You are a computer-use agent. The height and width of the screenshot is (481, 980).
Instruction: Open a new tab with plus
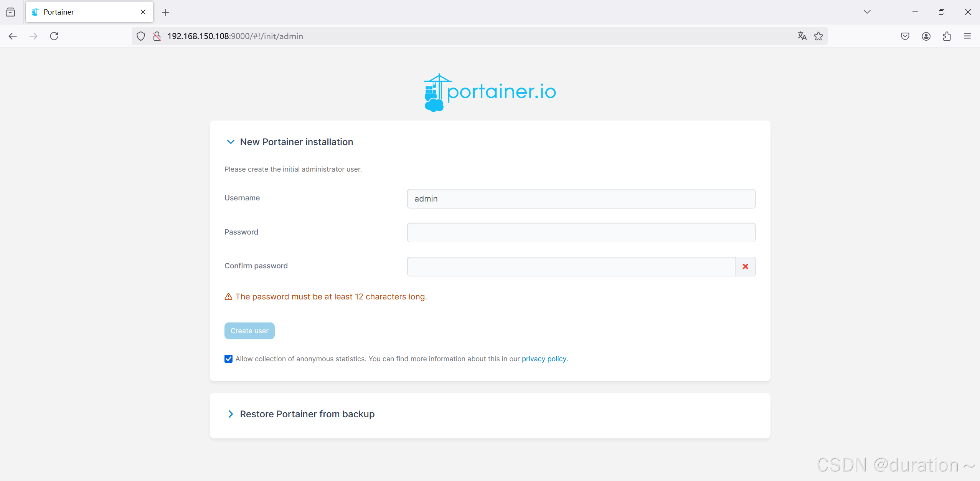(165, 12)
